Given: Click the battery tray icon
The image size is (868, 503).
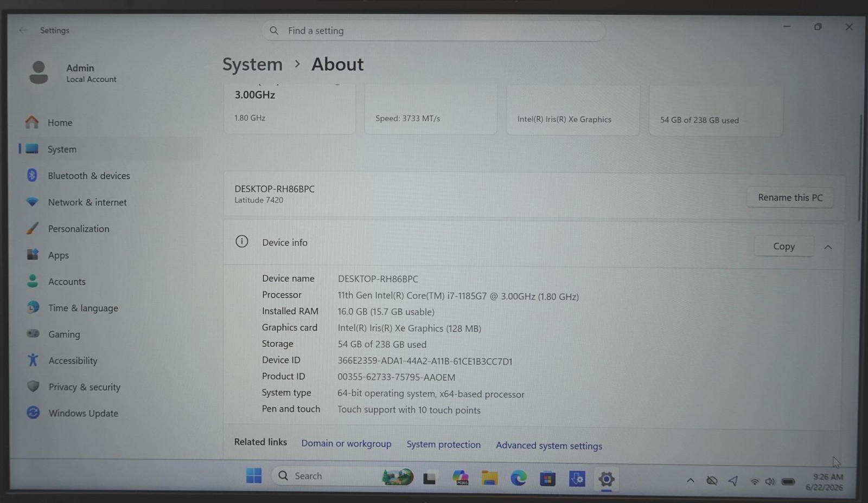Looking at the screenshot, I should [x=788, y=481].
